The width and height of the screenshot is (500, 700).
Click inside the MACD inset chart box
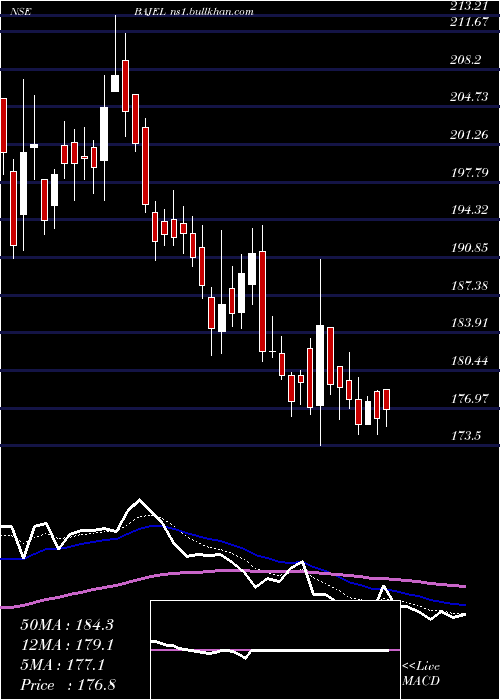[275, 650]
